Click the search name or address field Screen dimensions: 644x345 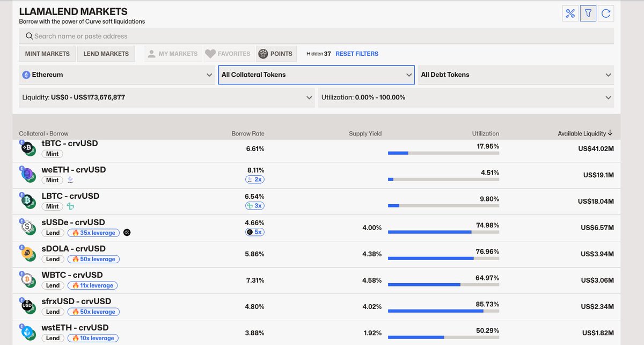tap(317, 36)
